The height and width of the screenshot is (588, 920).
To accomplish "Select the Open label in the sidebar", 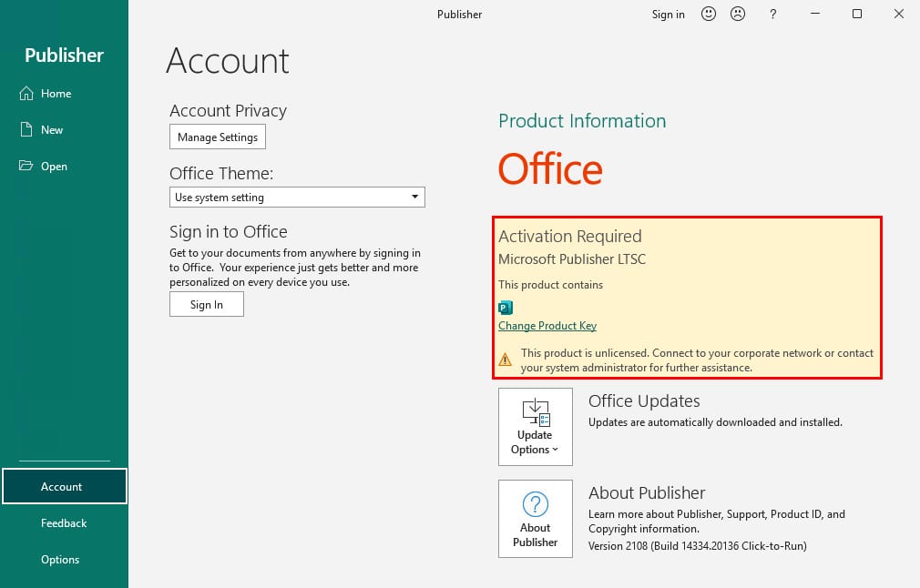I will (x=54, y=167).
